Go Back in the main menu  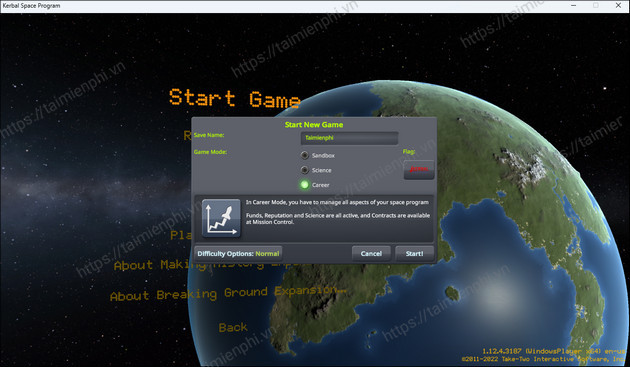click(x=233, y=328)
